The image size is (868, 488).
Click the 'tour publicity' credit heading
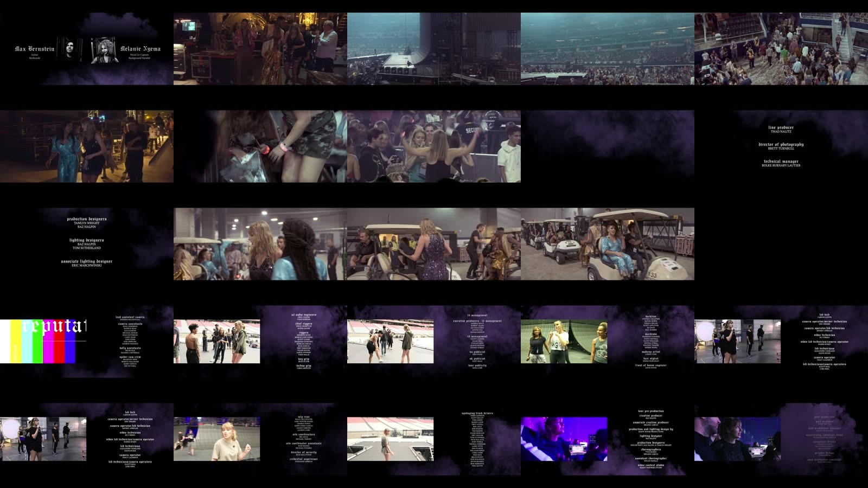(477, 365)
